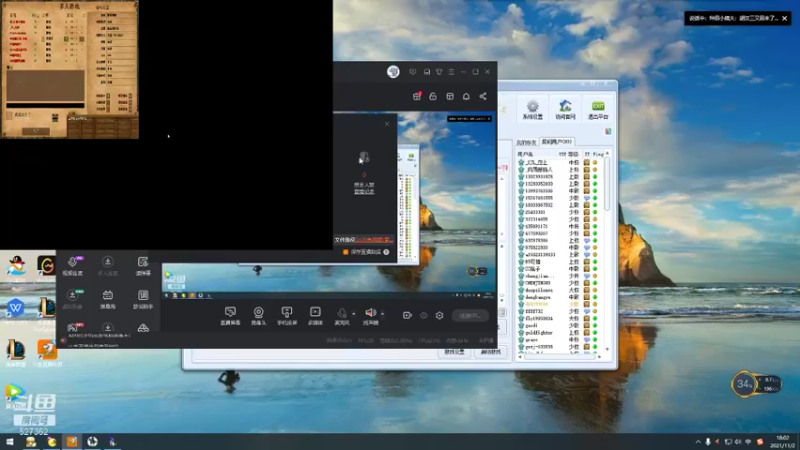Viewport: 800px width, 450px height.
Task: Open the notification bell in streaming app
Action: click(466, 96)
